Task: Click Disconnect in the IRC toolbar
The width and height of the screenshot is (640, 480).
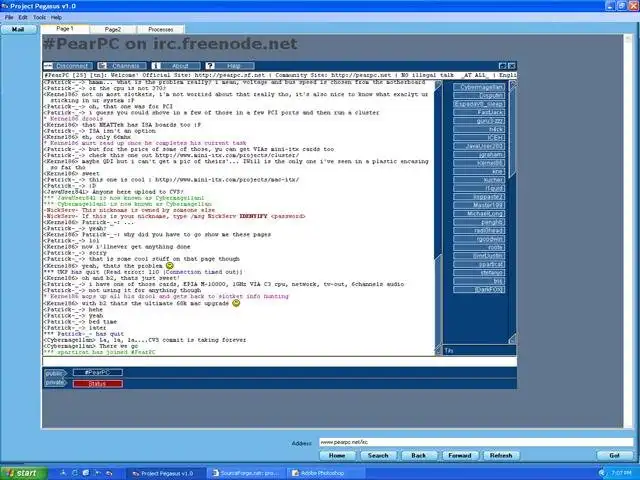Action: pos(68,66)
